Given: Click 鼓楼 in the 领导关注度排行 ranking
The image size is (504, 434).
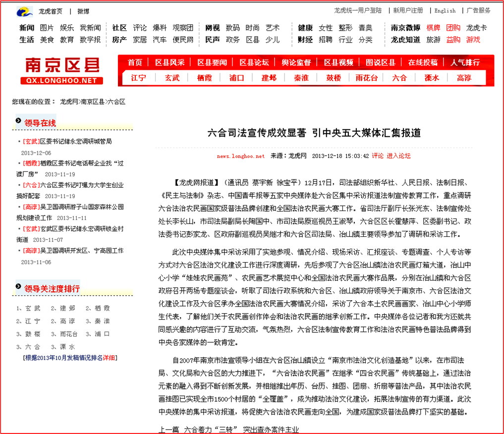Looking at the screenshot, I should (33, 334).
